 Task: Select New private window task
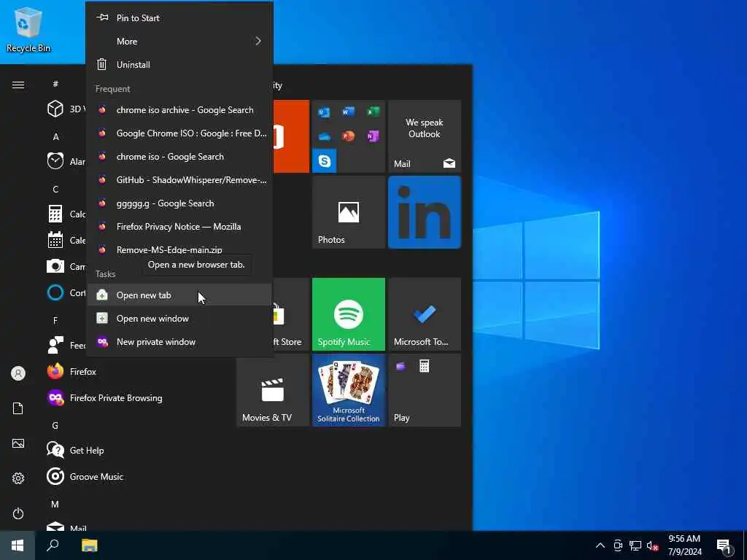[179, 342]
